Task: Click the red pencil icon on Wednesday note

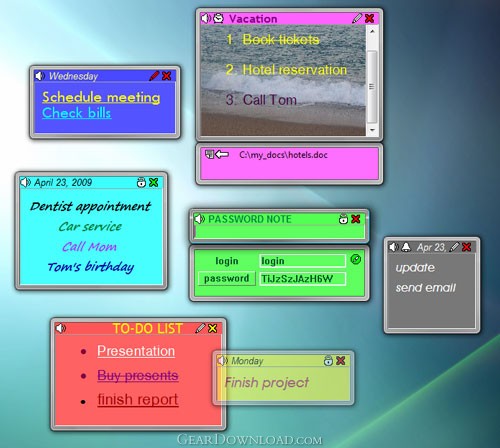Action: tap(154, 76)
